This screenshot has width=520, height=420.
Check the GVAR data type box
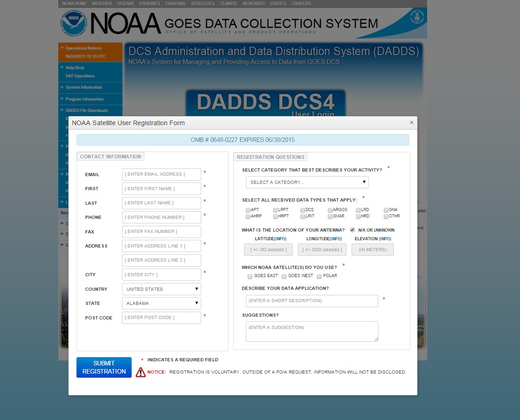click(330, 217)
